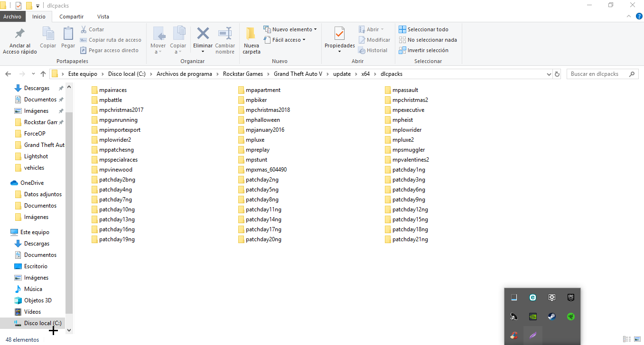Screen dimensions: 644x345
Task: Click Rockstar Games breadcrumb segment
Action: 243,74
